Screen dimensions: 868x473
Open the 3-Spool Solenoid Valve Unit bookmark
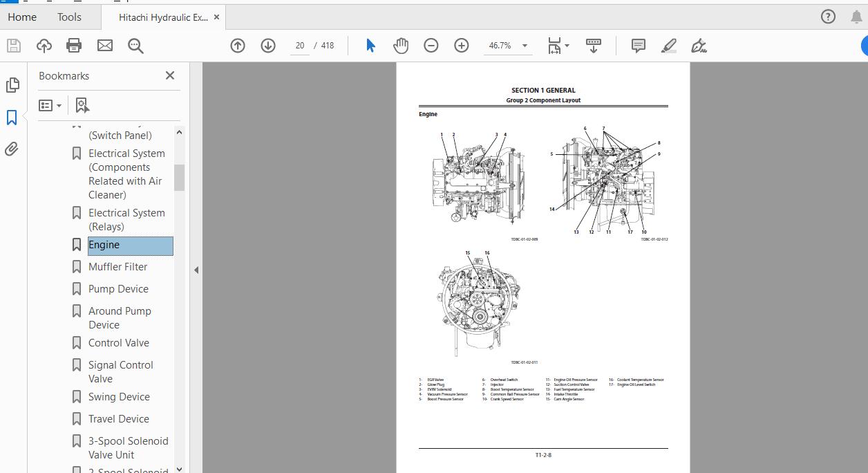pos(129,448)
